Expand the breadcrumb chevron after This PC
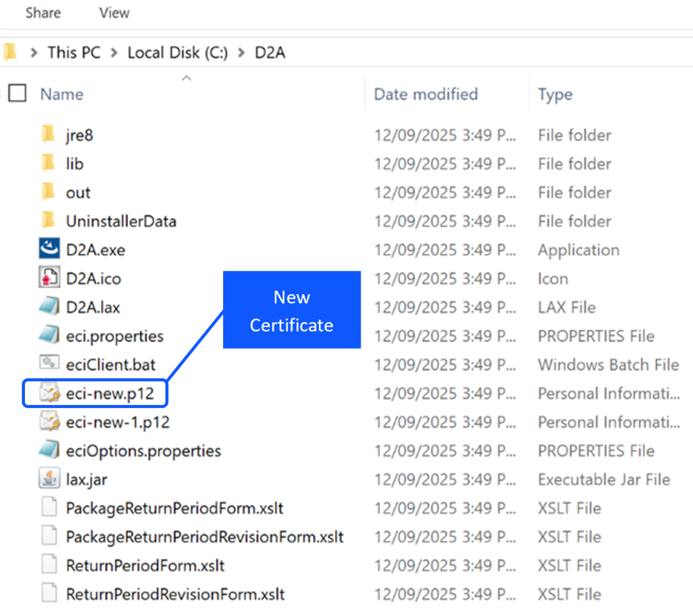Image resolution: width=693 pixels, height=616 pixels. coord(114,53)
